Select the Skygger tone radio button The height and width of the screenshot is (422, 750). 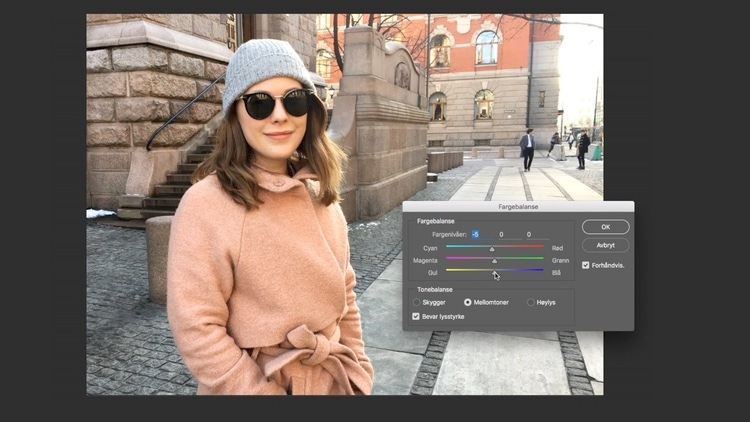(x=417, y=301)
